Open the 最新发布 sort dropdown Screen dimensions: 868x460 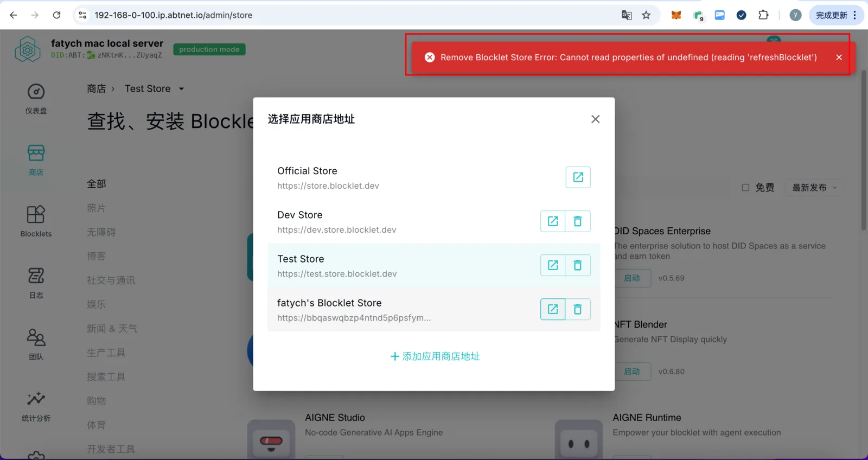click(814, 188)
